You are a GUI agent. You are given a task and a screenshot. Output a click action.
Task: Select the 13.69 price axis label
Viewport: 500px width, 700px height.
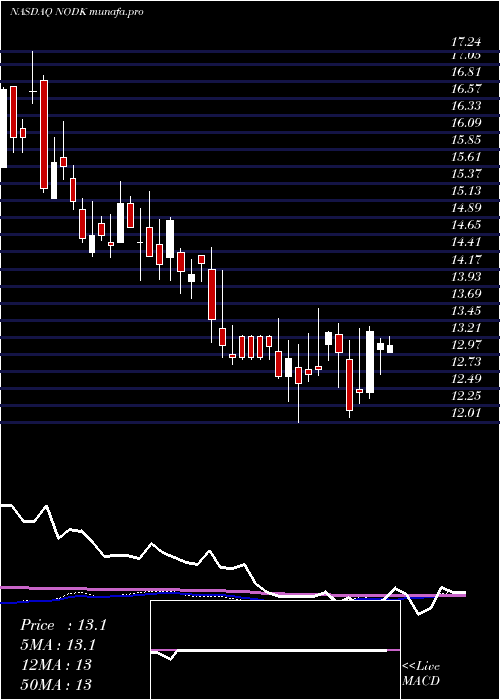pos(466,293)
